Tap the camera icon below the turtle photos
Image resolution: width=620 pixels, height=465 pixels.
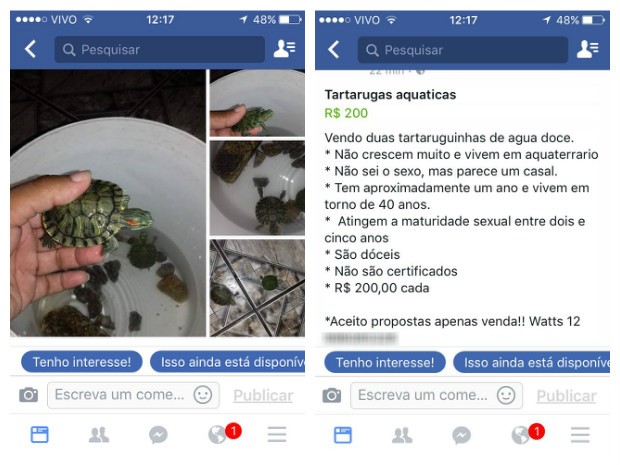[x=28, y=395]
